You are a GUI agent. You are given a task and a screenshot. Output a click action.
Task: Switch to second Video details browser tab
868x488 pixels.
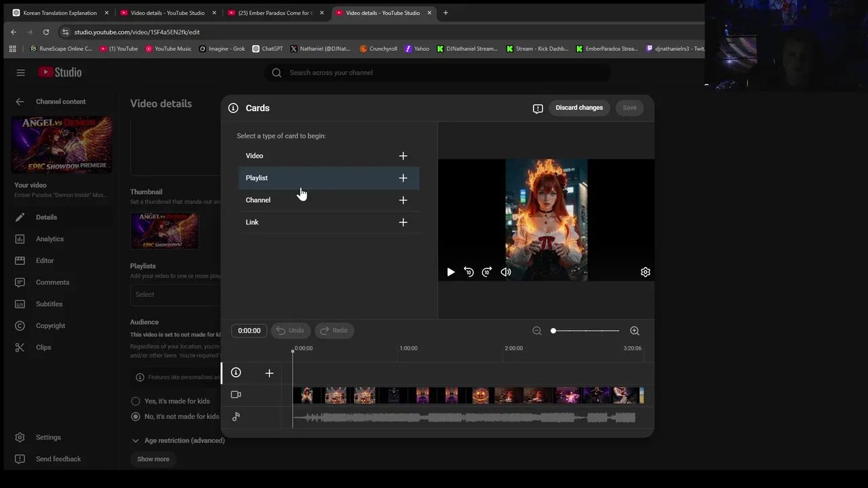[382, 13]
